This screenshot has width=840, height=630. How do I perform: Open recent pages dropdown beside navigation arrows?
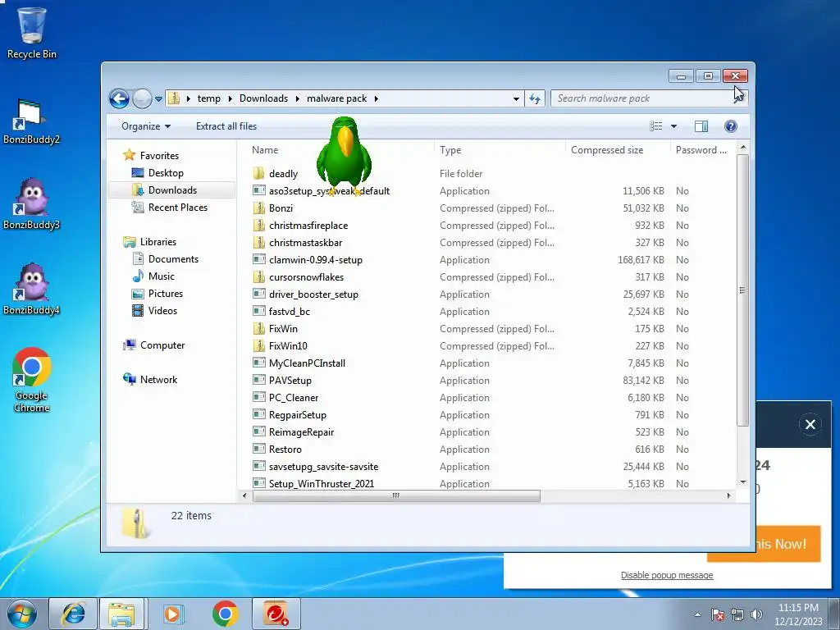coord(158,99)
